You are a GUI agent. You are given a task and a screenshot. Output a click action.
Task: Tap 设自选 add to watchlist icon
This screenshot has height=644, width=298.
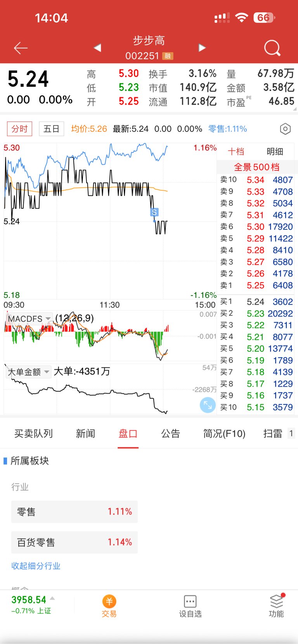pyautogui.click(x=190, y=606)
